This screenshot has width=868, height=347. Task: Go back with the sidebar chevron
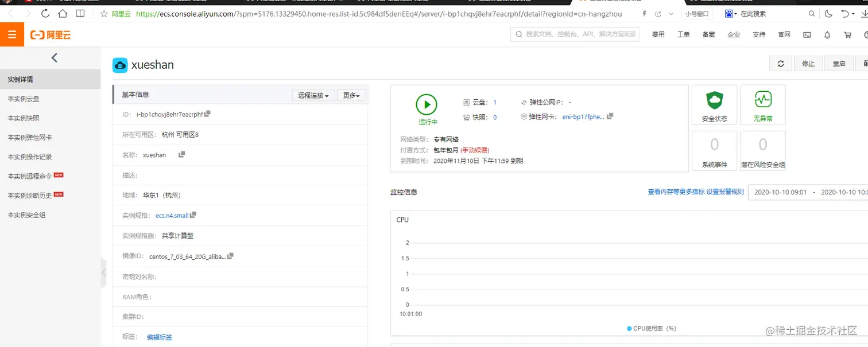(55, 57)
